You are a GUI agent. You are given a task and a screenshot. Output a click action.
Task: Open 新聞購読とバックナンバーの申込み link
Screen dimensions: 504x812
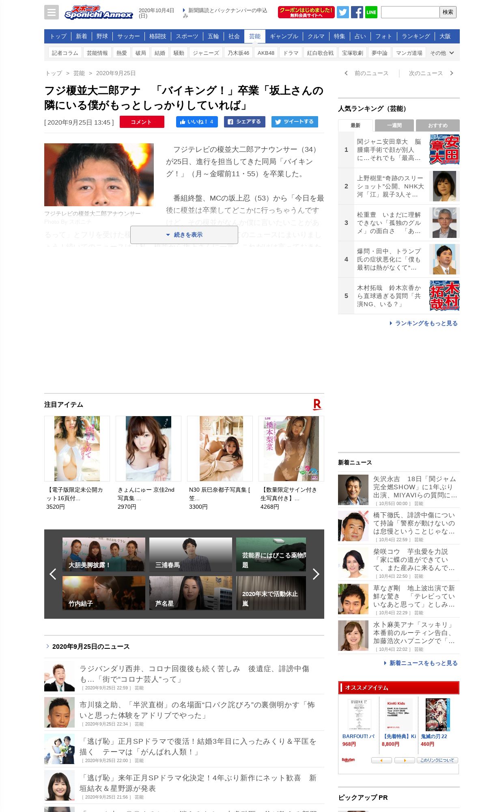coord(225,13)
